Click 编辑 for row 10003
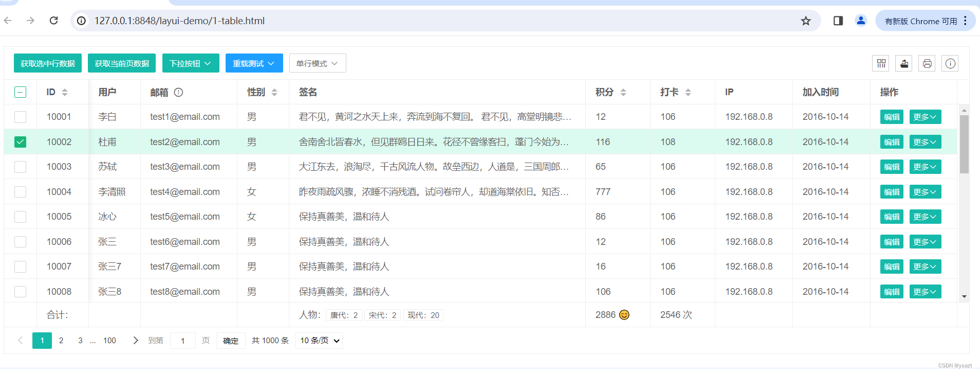The width and height of the screenshot is (980, 373). tap(892, 167)
